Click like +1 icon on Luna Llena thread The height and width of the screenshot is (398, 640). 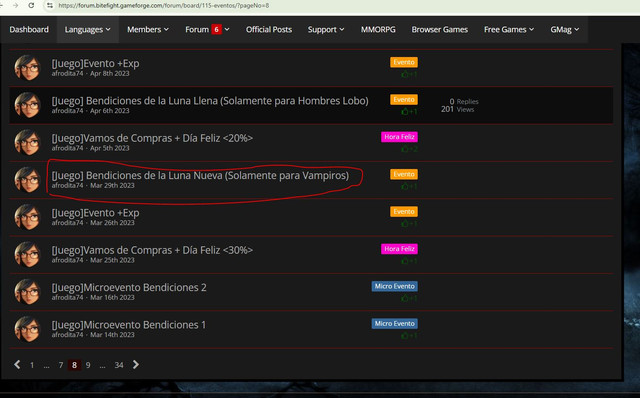409,111
